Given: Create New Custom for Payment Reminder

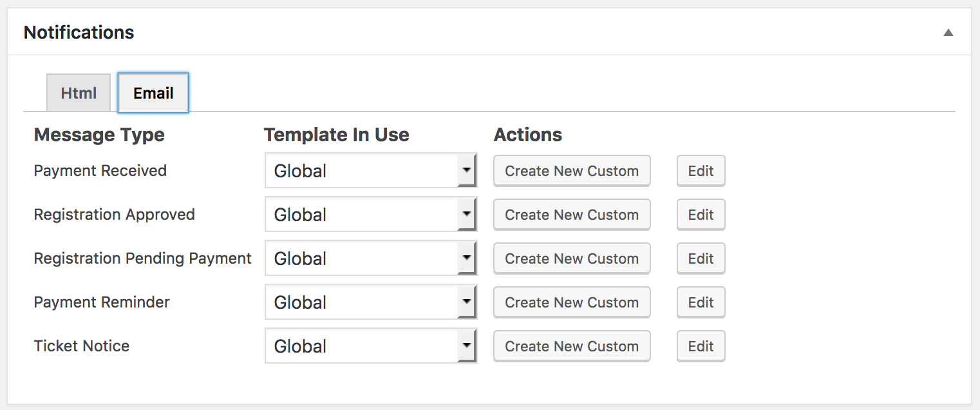Looking at the screenshot, I should (572, 302).
